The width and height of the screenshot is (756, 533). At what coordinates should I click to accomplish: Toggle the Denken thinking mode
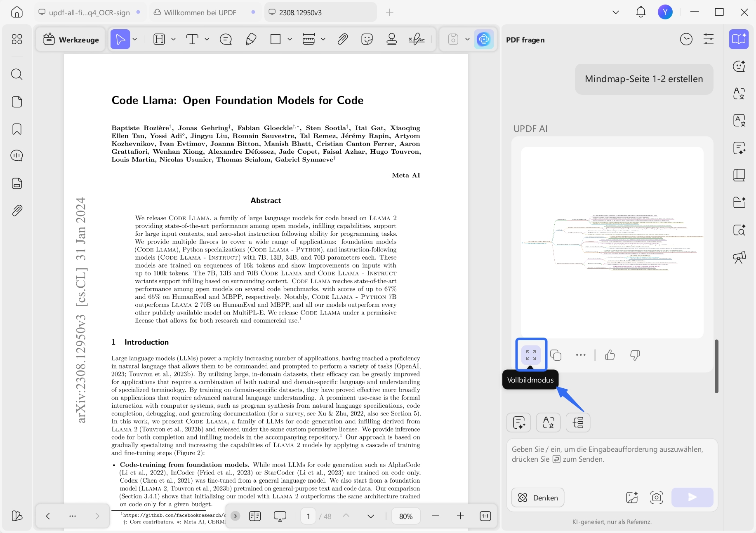538,498
